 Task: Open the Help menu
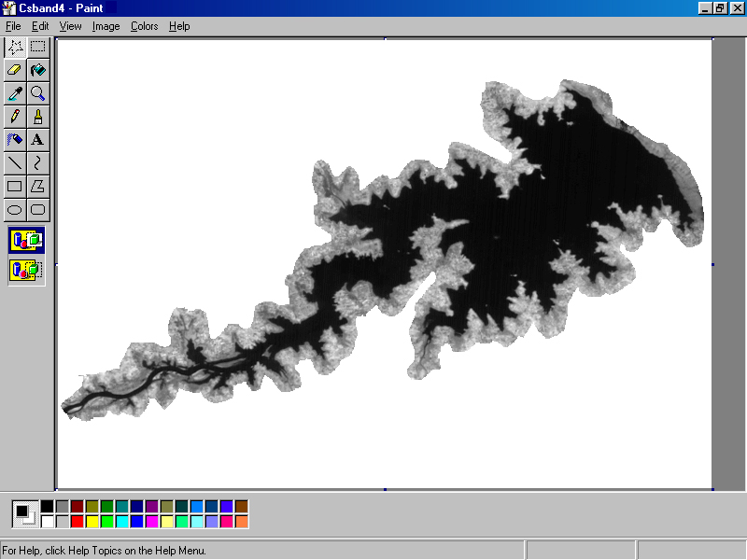179,26
